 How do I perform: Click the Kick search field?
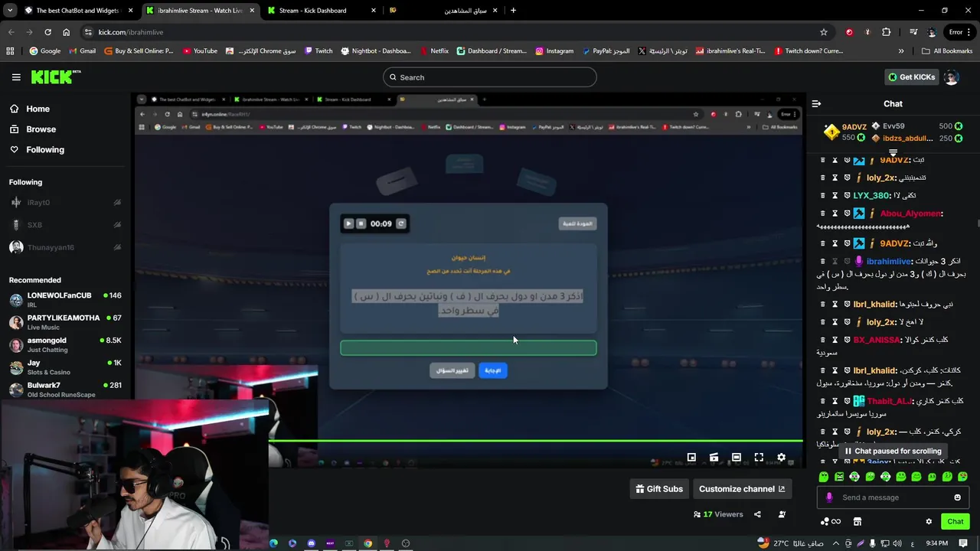point(490,77)
